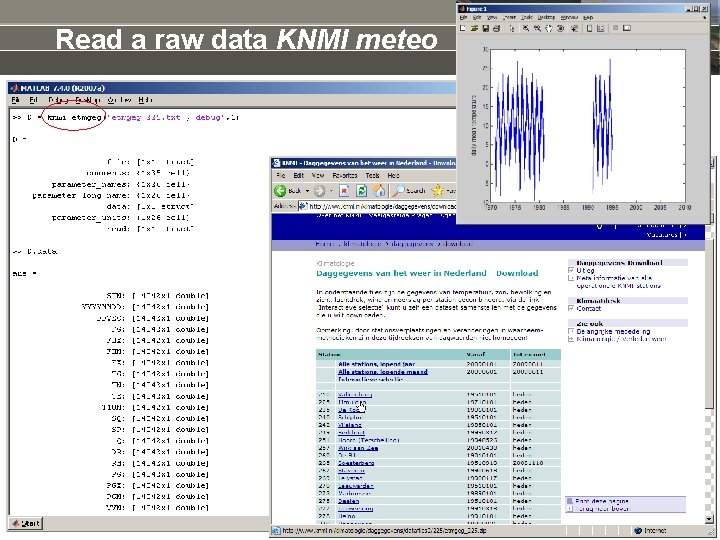Click Save icon in Figure 1 toolbar
The image size is (720, 540).
[485, 28]
